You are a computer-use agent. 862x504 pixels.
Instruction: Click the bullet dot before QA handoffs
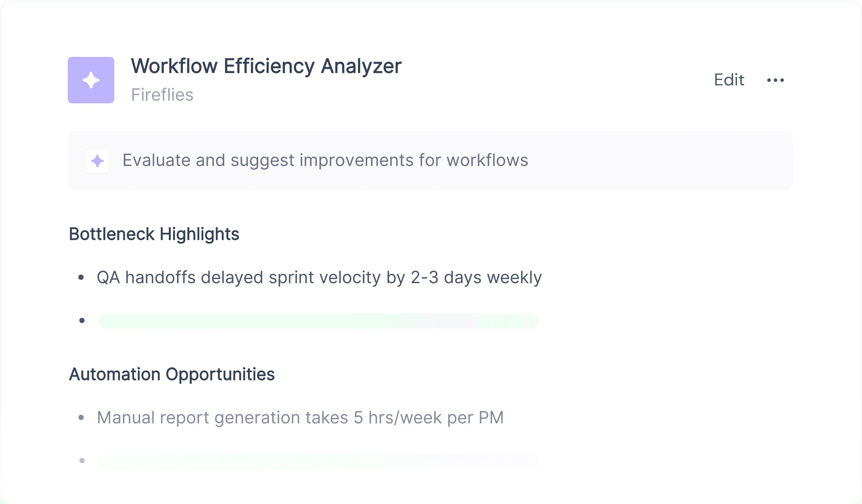click(81, 277)
